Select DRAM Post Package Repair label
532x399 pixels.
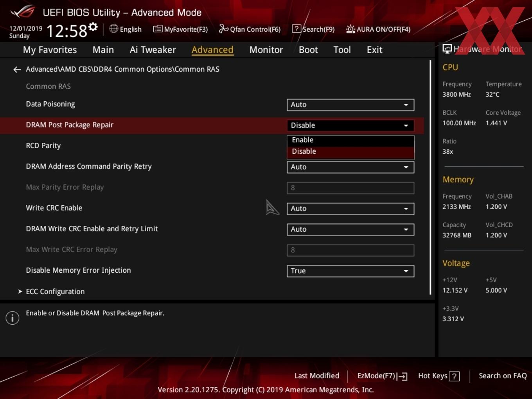point(70,125)
